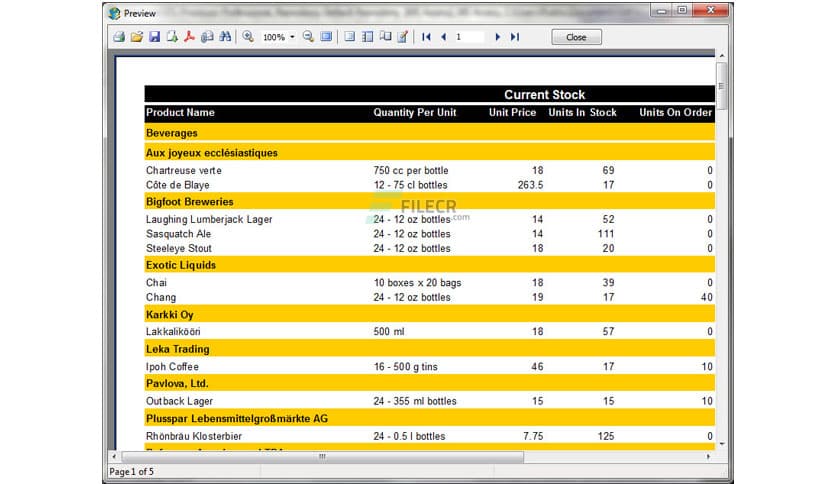
Task: Click the 'Ipoh Coffee' product name
Action: point(172,367)
